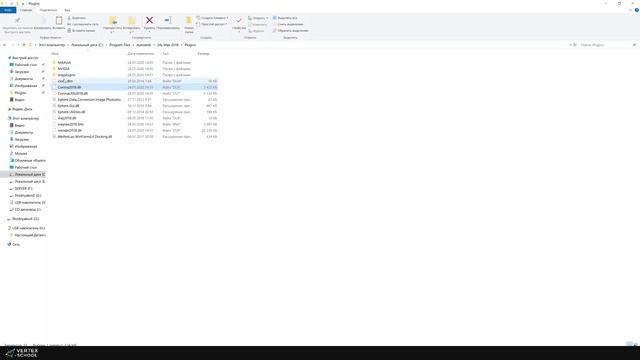Click Cut (Вырезать) in the ribbon
The width and height of the screenshot is (640, 360).
tap(77, 18)
